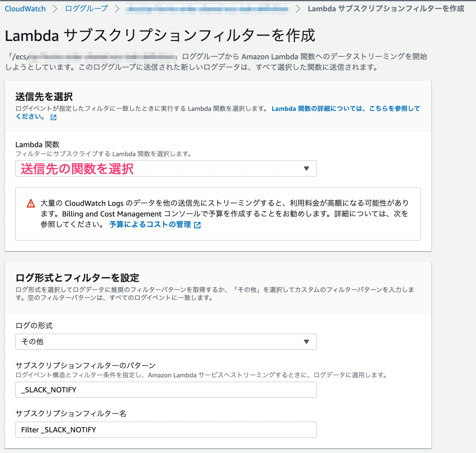Click the フィルターにサブスクライブする Lambda 関数を選択します hint
Image resolution: width=476 pixels, height=453 pixels.
tap(103, 154)
